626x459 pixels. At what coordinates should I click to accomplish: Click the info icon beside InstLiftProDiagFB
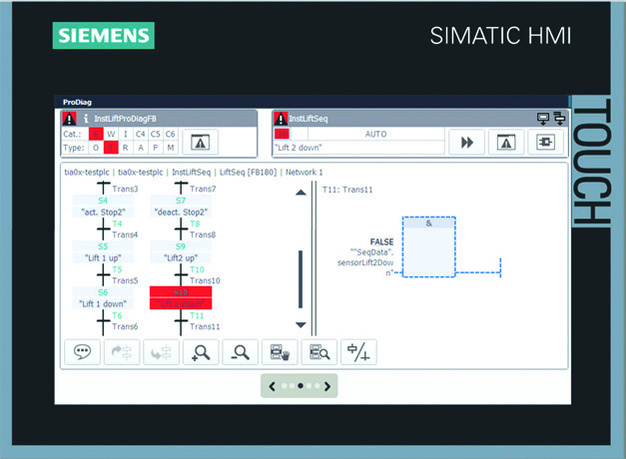tap(85, 119)
